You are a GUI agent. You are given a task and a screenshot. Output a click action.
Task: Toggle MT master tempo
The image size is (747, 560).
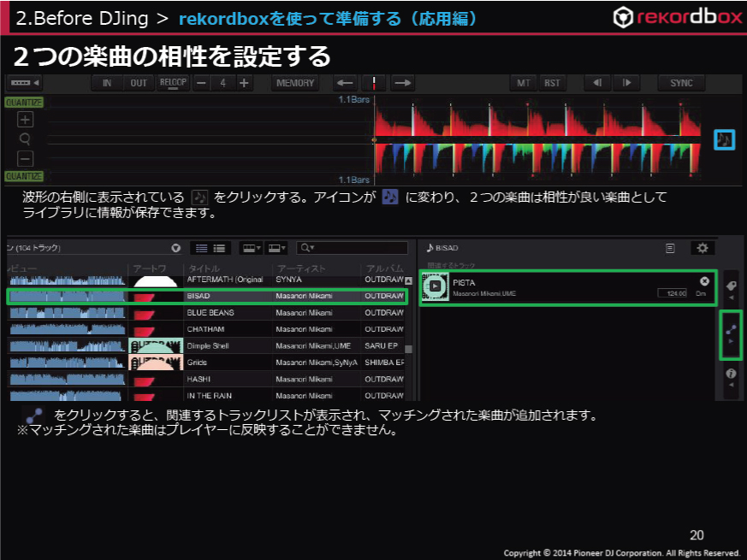(523, 83)
